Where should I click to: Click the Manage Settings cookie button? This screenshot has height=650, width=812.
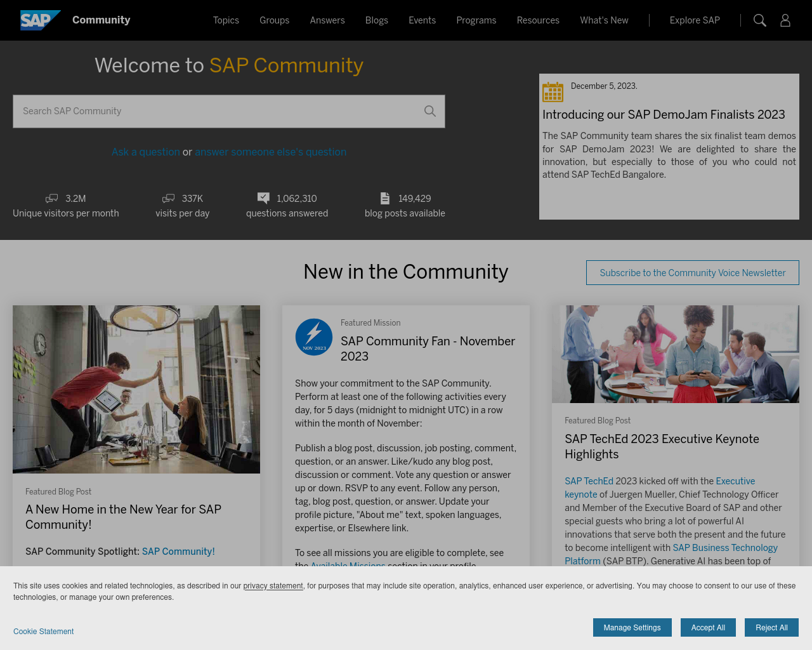click(632, 627)
